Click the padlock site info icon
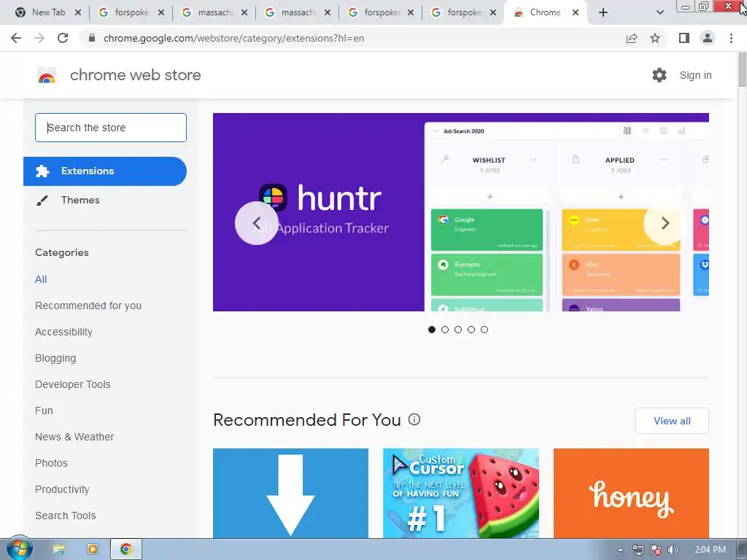Viewport: 747px width, 560px height. pyautogui.click(x=92, y=38)
